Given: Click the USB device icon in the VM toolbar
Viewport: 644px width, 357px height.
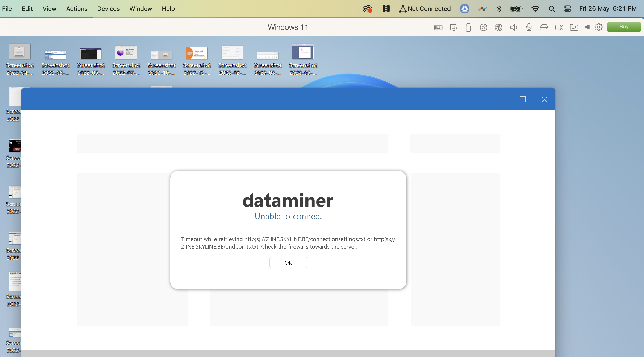Looking at the screenshot, I should click(x=468, y=27).
